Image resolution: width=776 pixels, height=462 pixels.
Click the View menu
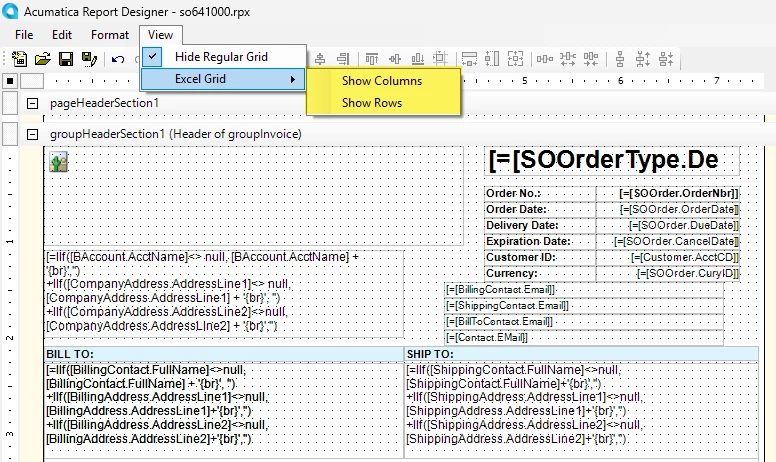click(160, 35)
